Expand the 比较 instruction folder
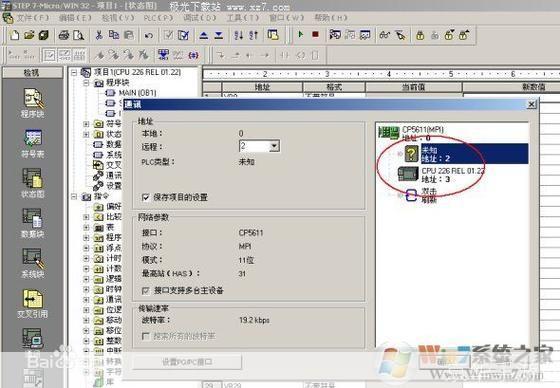Image resolution: width=560 pixels, height=388 pixels. pos(86,217)
